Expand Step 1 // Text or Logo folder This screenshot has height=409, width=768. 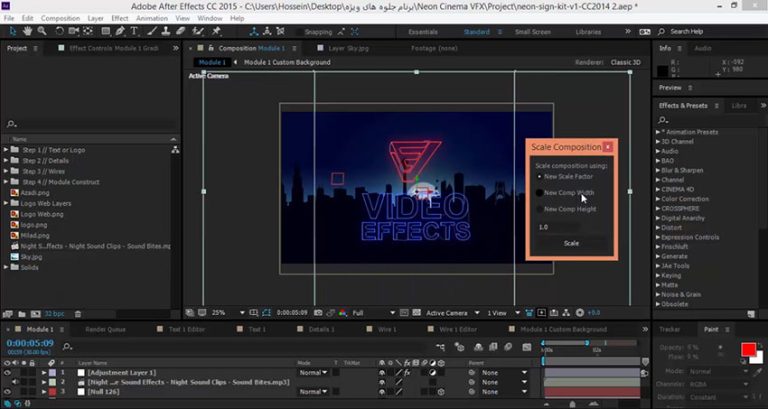pyautogui.click(x=8, y=149)
